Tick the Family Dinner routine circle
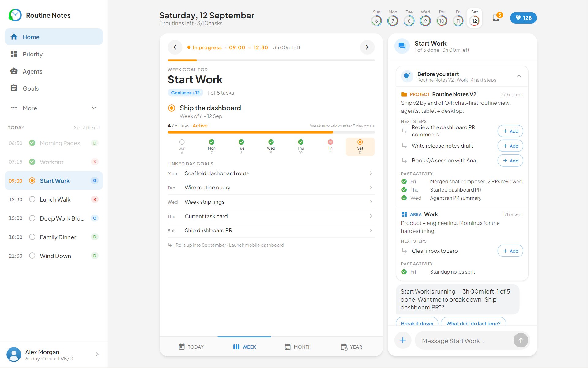The height and width of the screenshot is (368, 588). 32,237
